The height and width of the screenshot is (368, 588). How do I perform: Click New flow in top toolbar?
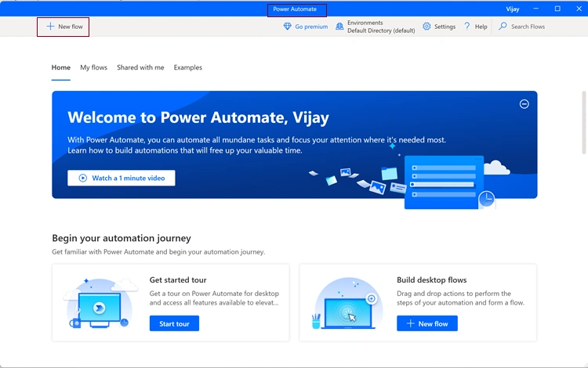coord(64,27)
